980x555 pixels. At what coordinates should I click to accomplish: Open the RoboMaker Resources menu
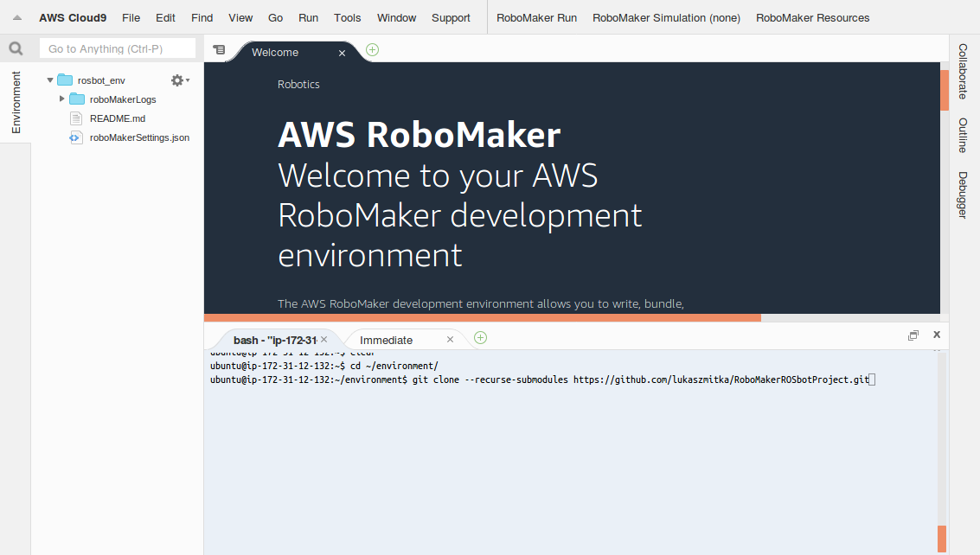click(x=812, y=17)
